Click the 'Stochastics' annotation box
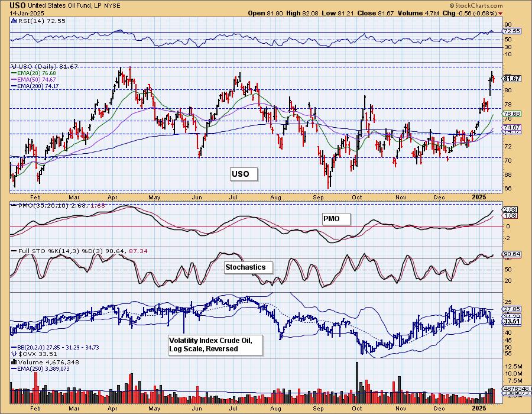Screen dimensions: 532x414 pyautogui.click(x=248, y=267)
